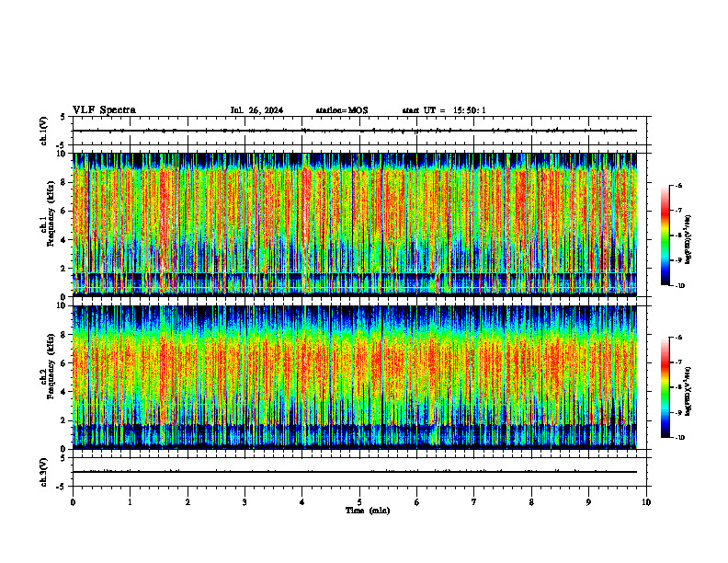The width and height of the screenshot is (728, 563).
Task: Click the time axis tick label "2"
Action: (188, 502)
